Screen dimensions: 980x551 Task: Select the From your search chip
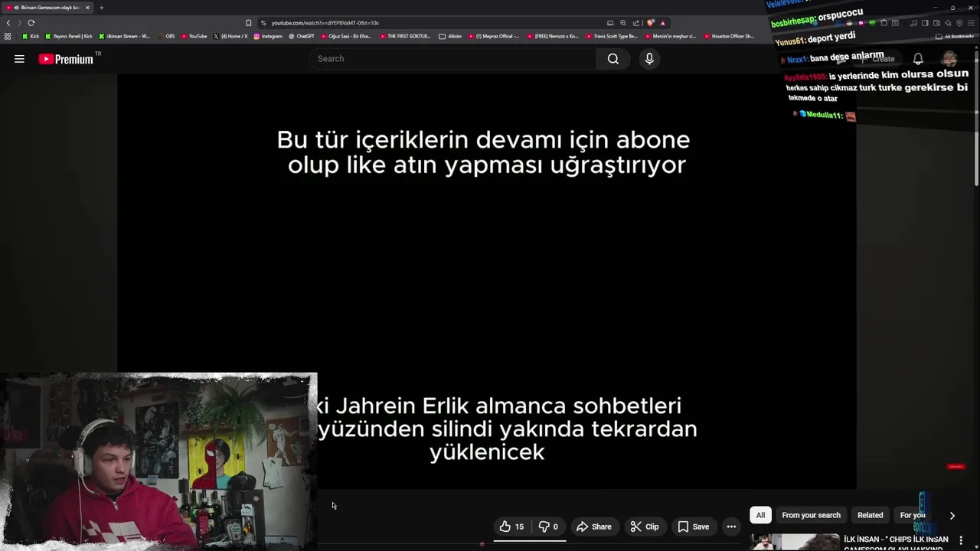811,515
